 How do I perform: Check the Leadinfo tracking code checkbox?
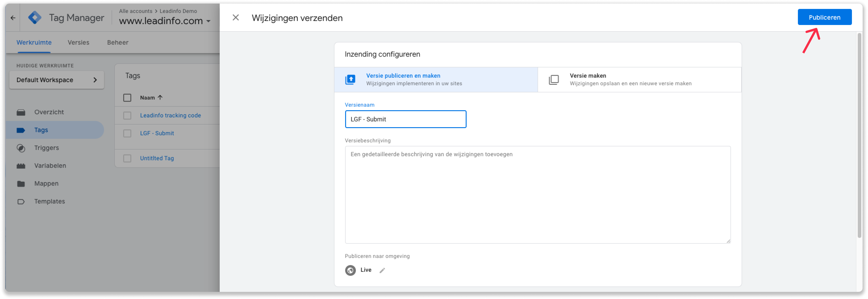pos(127,115)
